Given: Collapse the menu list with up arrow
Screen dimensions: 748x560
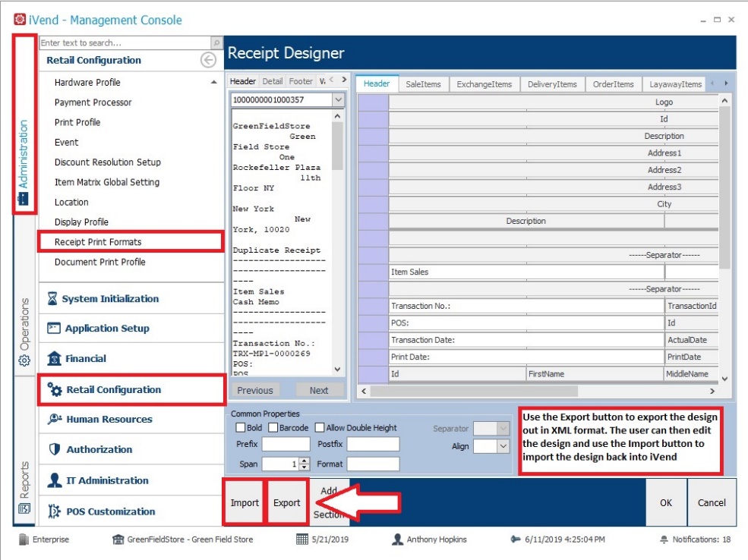Looking at the screenshot, I should 213,82.
